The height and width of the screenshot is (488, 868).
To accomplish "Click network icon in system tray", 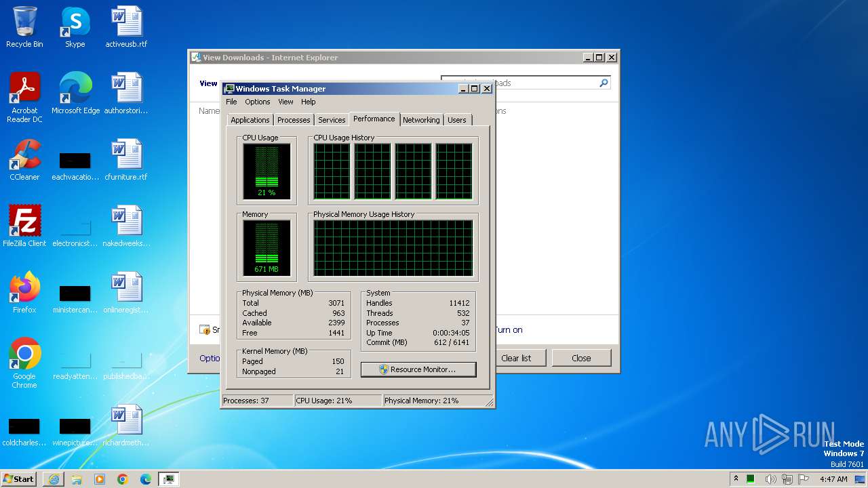I will click(787, 479).
